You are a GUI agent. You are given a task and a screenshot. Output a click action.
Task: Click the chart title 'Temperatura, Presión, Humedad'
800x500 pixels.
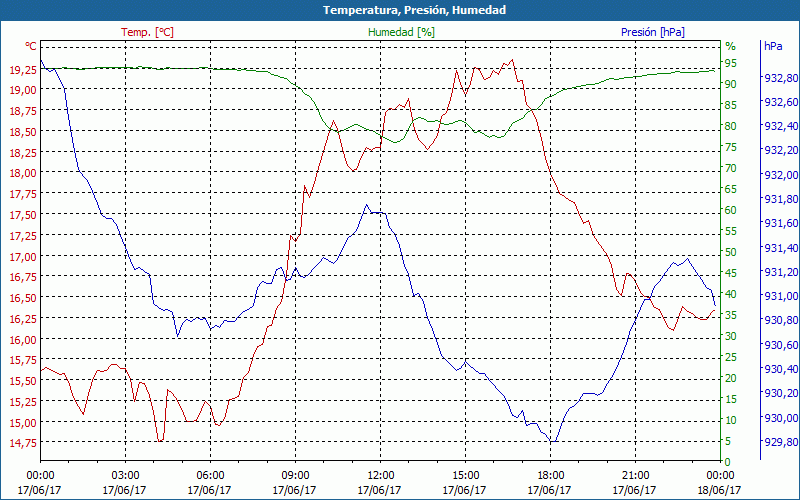[414, 10]
